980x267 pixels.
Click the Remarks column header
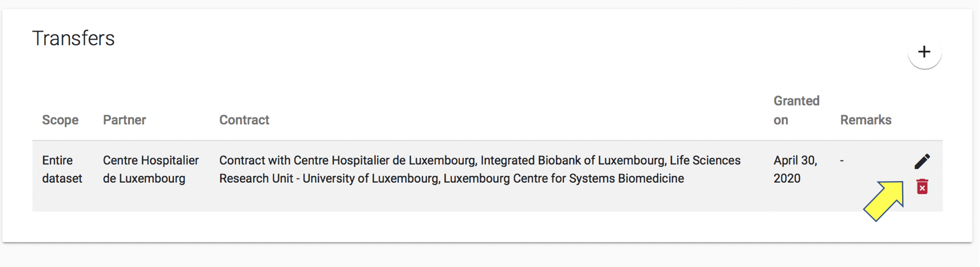point(866,120)
